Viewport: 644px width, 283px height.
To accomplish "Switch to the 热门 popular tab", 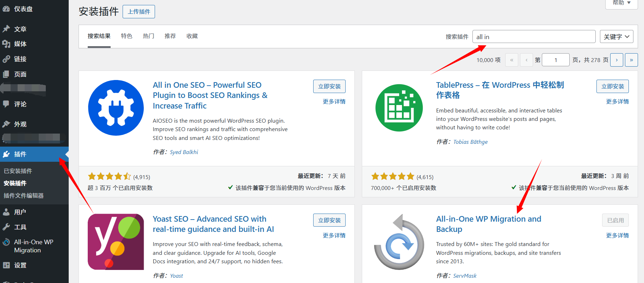I will click(148, 36).
